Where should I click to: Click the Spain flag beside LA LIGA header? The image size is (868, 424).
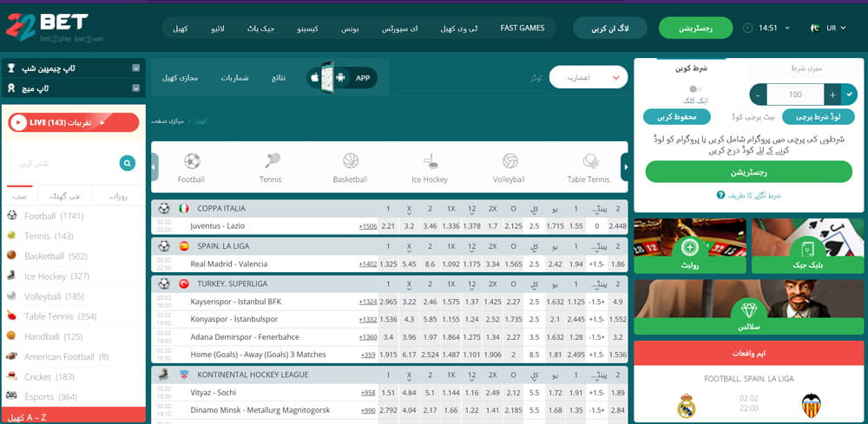pyautogui.click(x=184, y=246)
